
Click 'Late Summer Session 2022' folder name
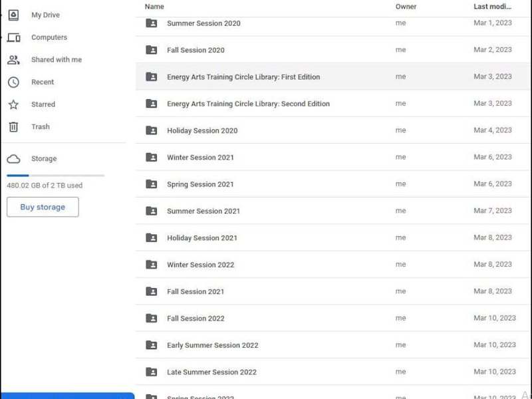[211, 372]
